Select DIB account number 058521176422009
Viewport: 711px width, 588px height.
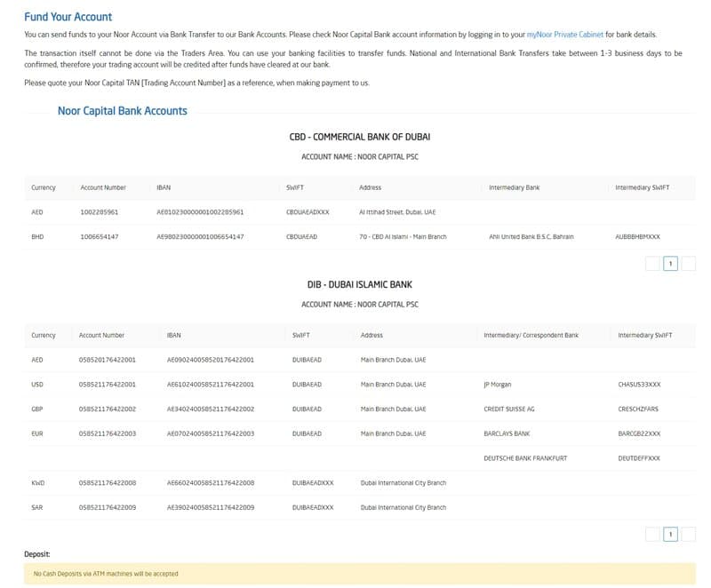[x=107, y=507]
